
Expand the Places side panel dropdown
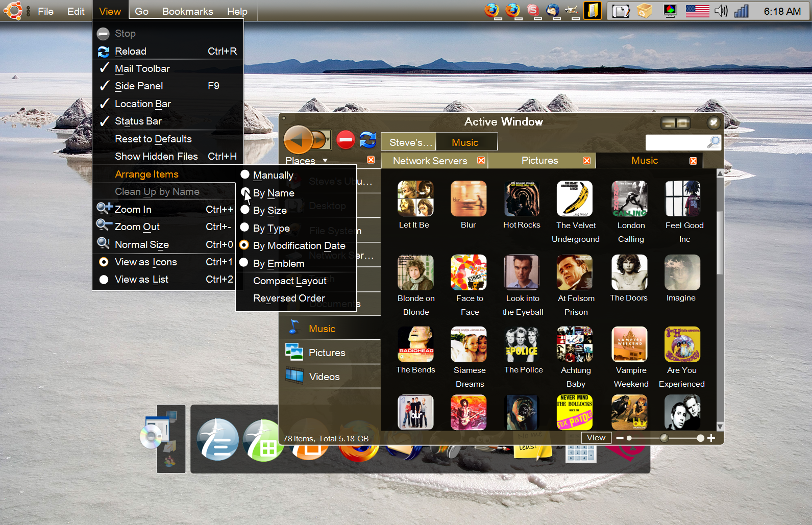pos(325,161)
